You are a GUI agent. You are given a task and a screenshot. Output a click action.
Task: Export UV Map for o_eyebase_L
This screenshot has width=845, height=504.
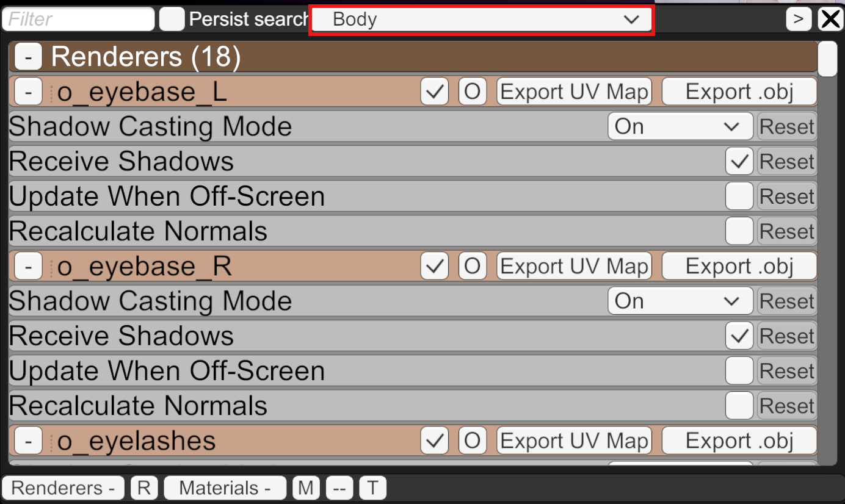coord(575,92)
